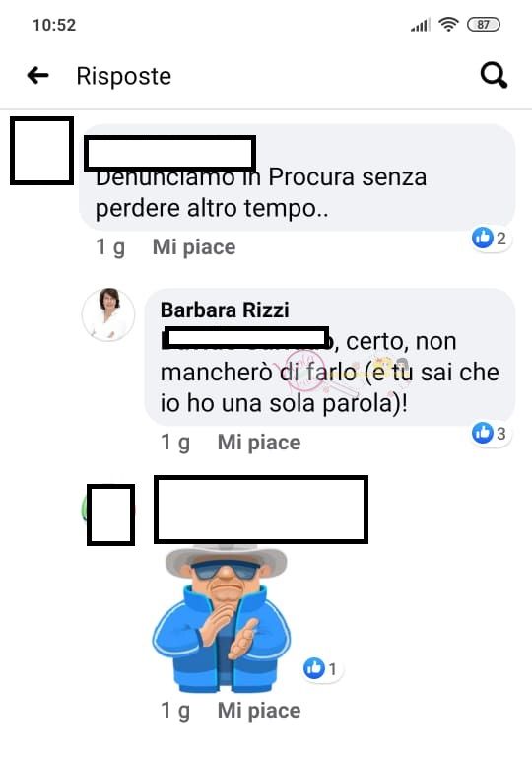This screenshot has width=532, height=757.
Task: Like the clapping sticker comment
Action: [x=259, y=710]
